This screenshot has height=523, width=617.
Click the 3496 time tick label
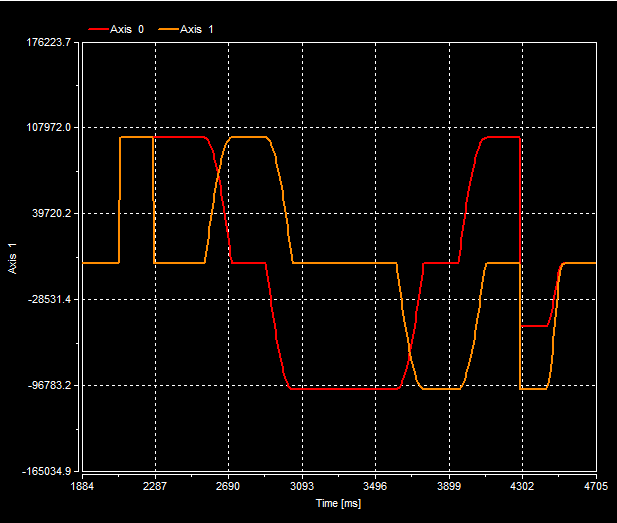click(375, 488)
